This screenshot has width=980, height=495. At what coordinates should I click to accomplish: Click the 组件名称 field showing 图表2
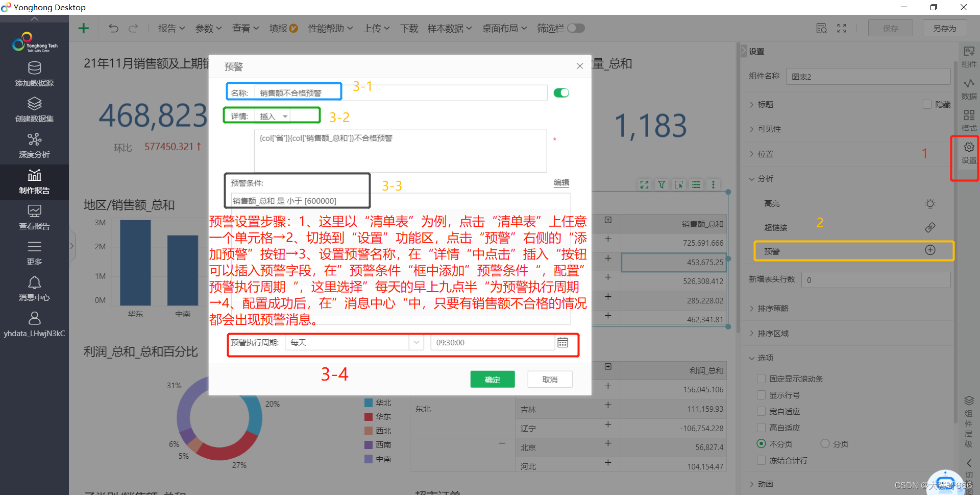(868, 77)
